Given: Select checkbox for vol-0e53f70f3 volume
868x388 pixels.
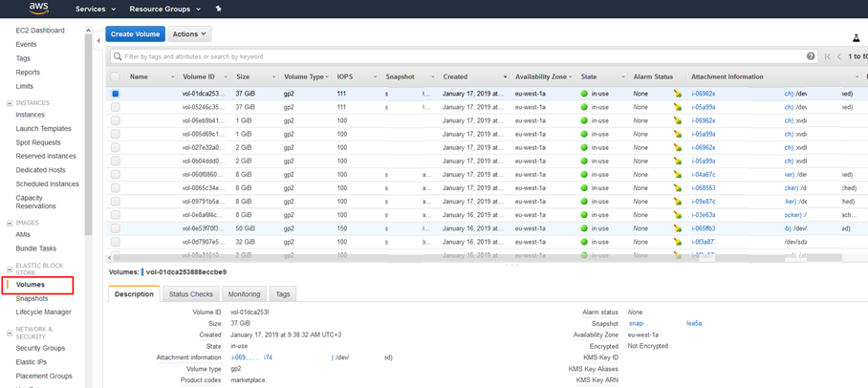Looking at the screenshot, I should click(115, 228).
